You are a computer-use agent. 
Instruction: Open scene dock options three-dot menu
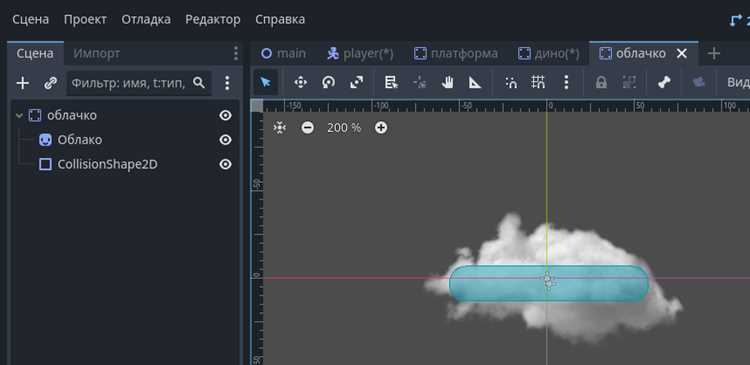(x=235, y=54)
